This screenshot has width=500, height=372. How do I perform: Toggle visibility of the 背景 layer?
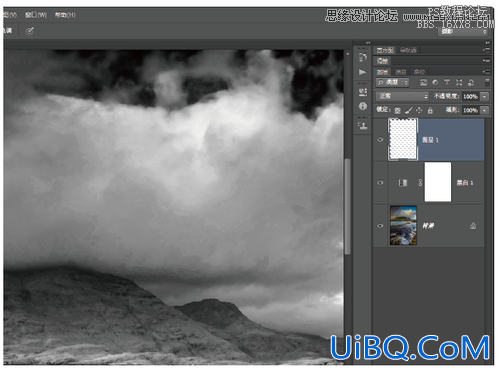coord(380,226)
